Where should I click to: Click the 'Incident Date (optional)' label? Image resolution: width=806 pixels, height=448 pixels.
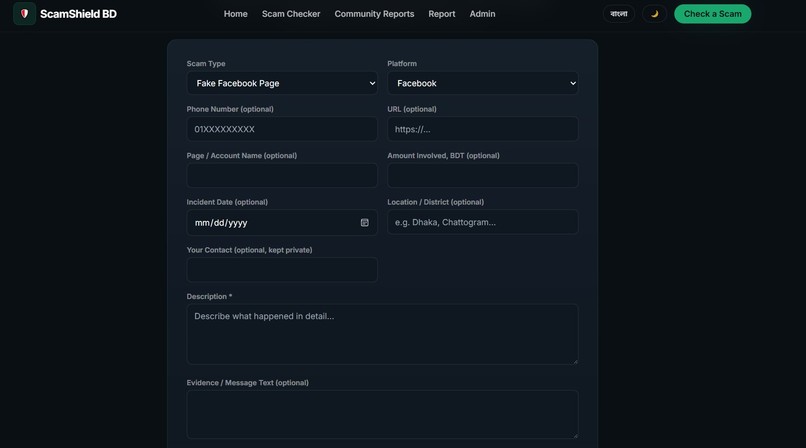tap(227, 202)
